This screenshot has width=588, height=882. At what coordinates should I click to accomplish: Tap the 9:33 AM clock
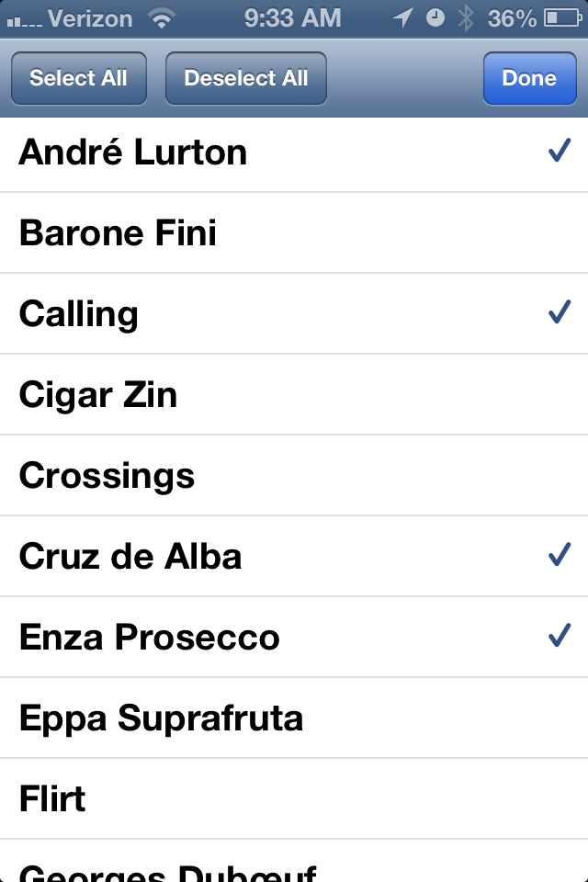(x=292, y=18)
